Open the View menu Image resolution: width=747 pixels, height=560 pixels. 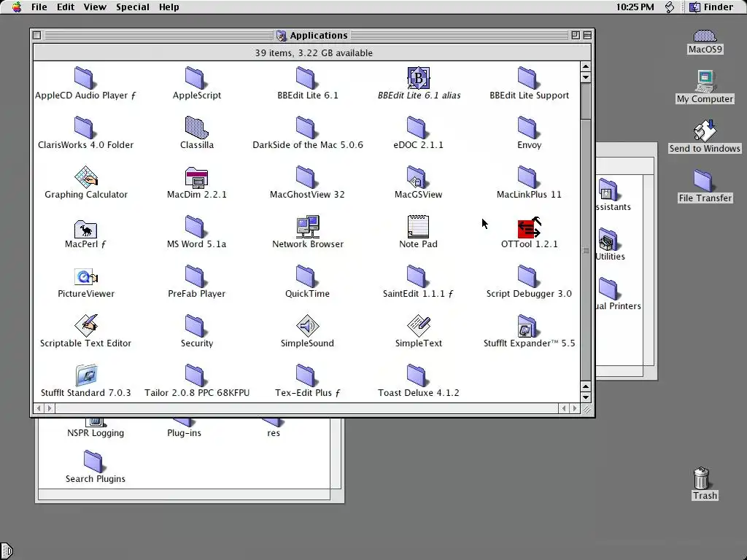95,7
